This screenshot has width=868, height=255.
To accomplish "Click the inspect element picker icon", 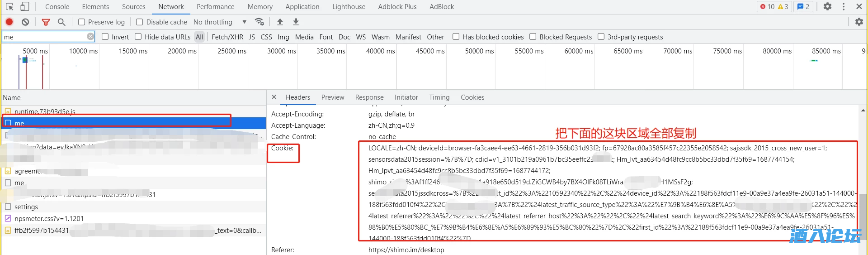I will 9,7.
